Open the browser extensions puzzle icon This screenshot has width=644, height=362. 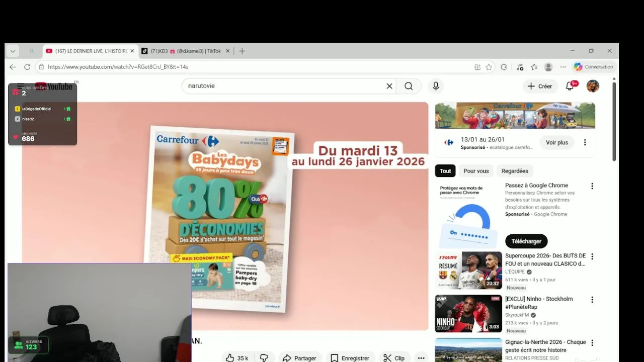[504, 67]
